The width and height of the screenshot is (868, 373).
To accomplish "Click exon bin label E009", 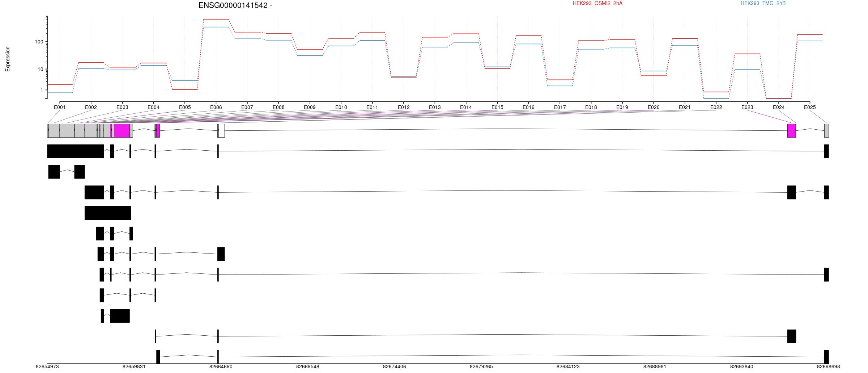I will (310, 107).
